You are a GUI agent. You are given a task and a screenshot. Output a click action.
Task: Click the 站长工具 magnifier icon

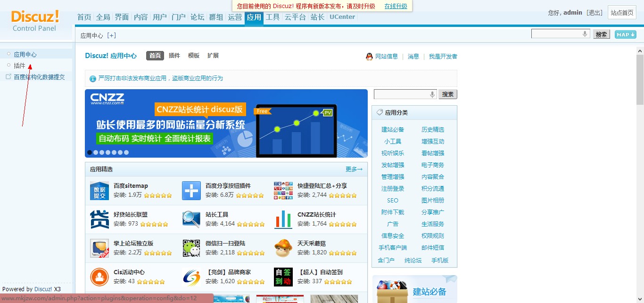(x=191, y=219)
